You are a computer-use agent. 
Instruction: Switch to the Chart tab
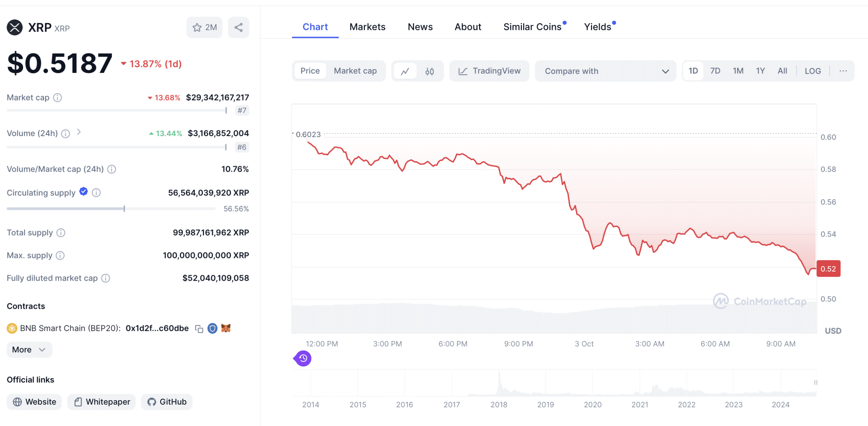(x=315, y=27)
